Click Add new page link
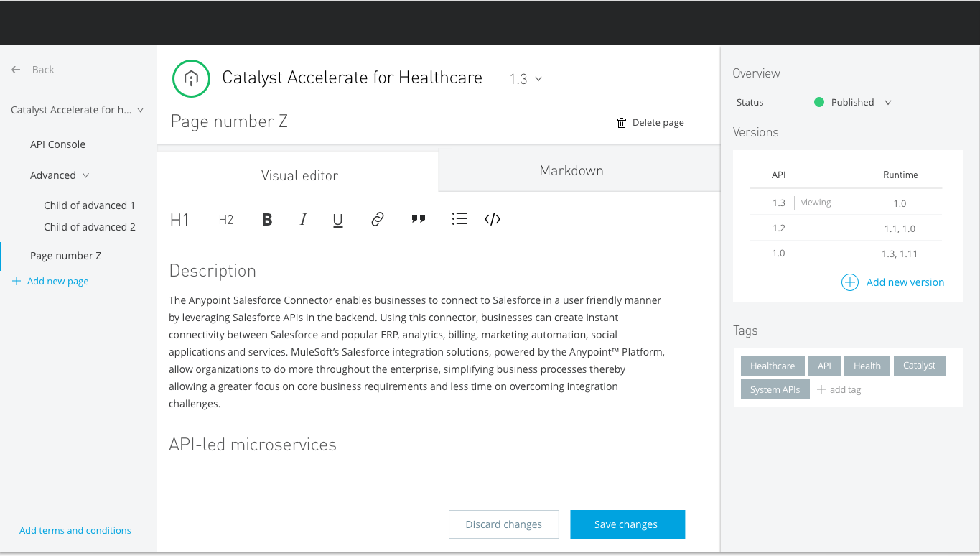The image size is (980, 556). (58, 282)
